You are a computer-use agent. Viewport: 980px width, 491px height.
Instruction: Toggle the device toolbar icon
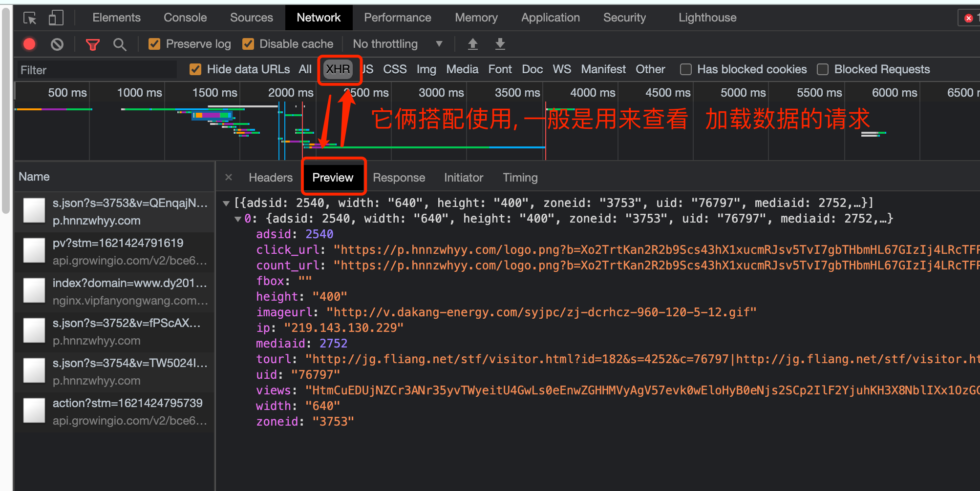[x=56, y=18]
